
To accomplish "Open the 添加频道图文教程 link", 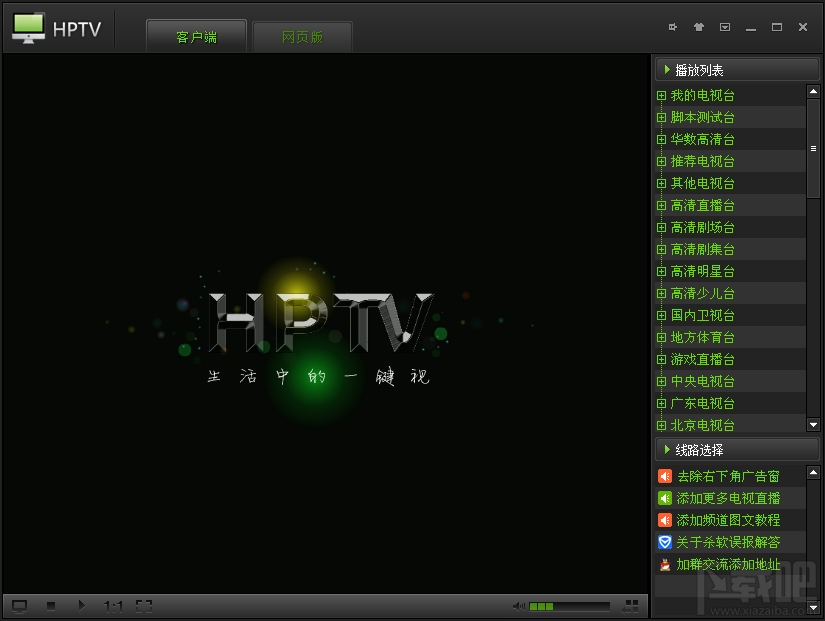I will coord(728,520).
